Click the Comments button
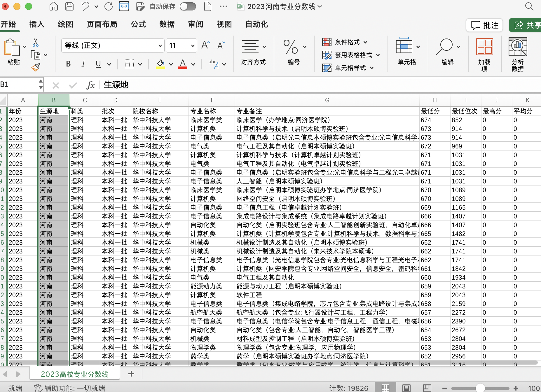Screen dimensions: 541x392 485,25
